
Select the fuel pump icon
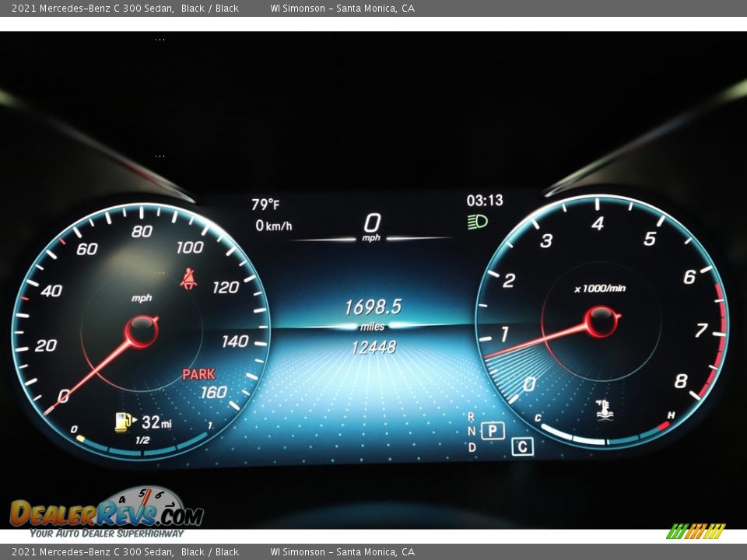tap(121, 422)
